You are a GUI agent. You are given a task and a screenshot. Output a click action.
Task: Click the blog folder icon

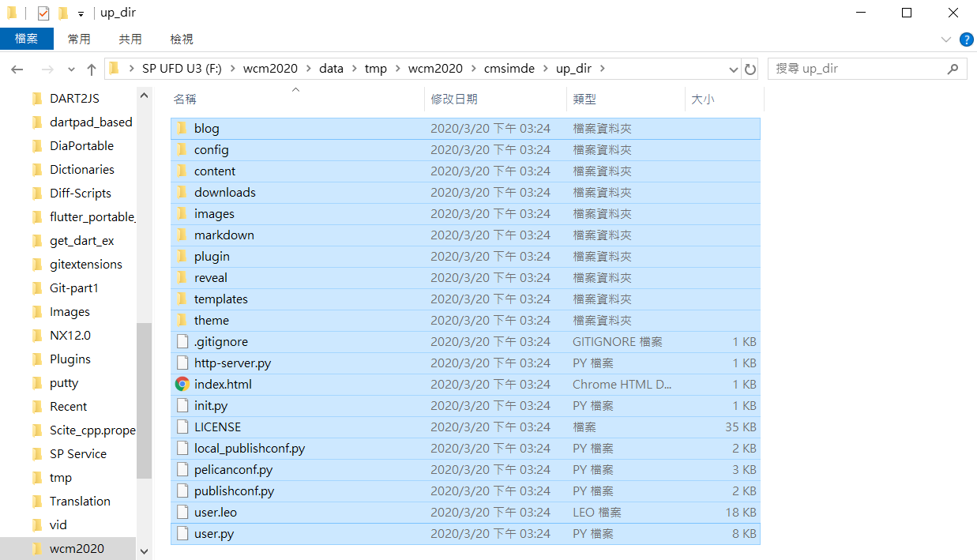click(182, 129)
